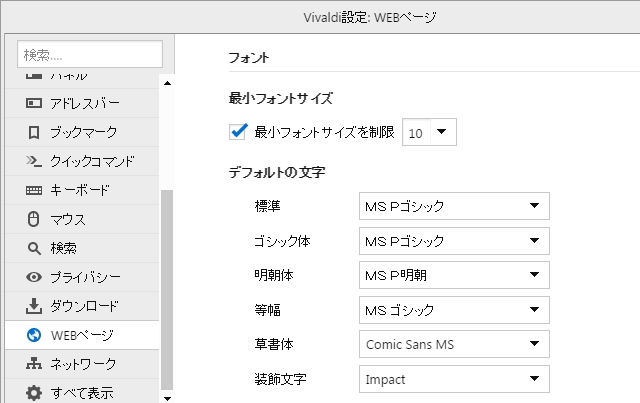This screenshot has height=403, width=640.
Task: Click the download icon next to ダウンロード
Action: tap(33, 306)
